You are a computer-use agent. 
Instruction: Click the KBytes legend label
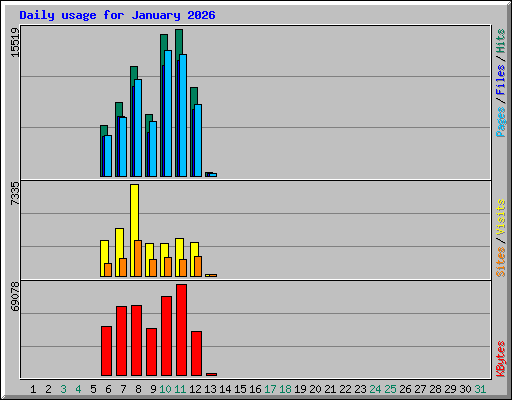pyautogui.click(x=501, y=359)
